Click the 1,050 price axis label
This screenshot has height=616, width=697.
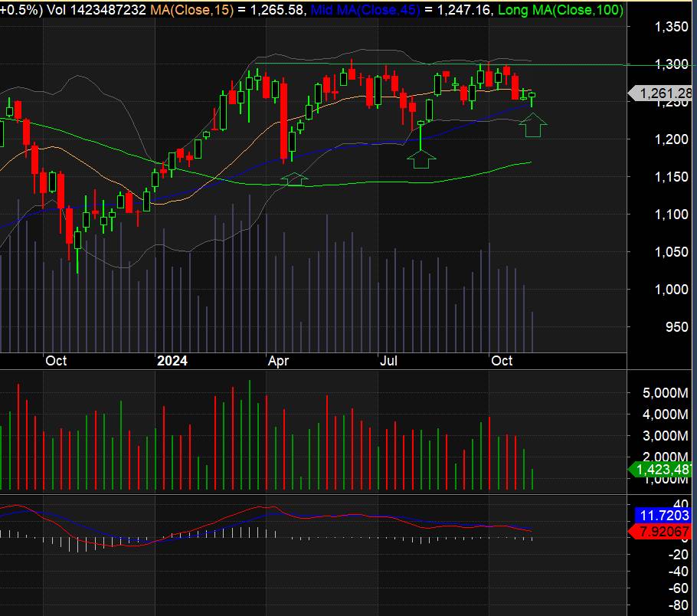(671, 252)
